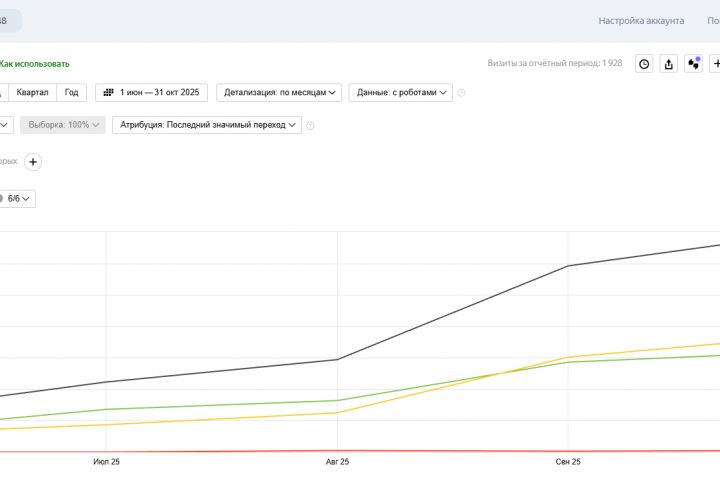Click the export/share report icon

pos(669,64)
